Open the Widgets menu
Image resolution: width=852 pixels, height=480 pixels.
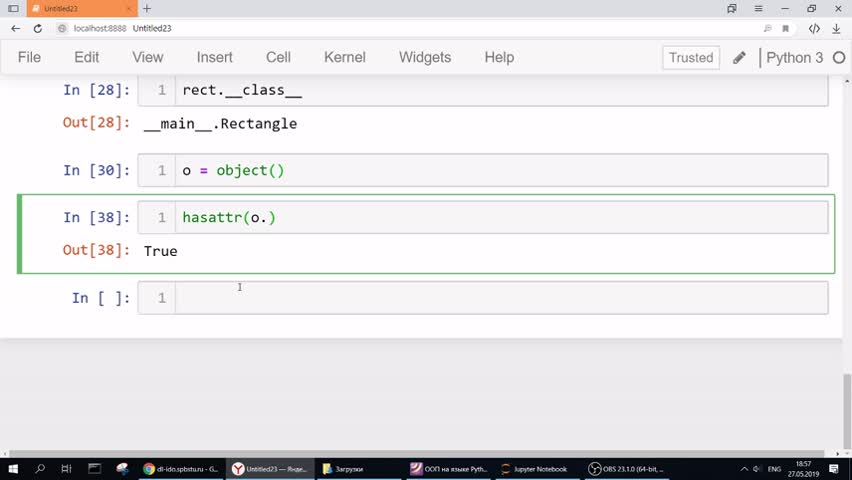(x=425, y=57)
